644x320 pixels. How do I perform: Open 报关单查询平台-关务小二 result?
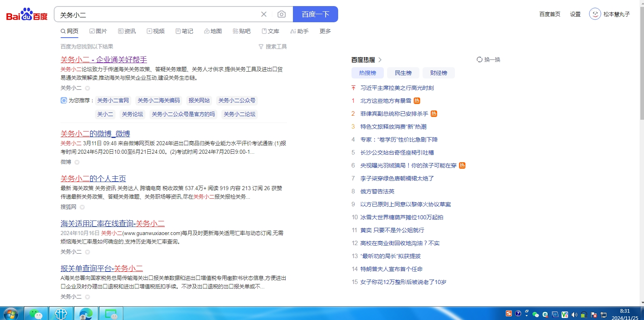(102, 268)
